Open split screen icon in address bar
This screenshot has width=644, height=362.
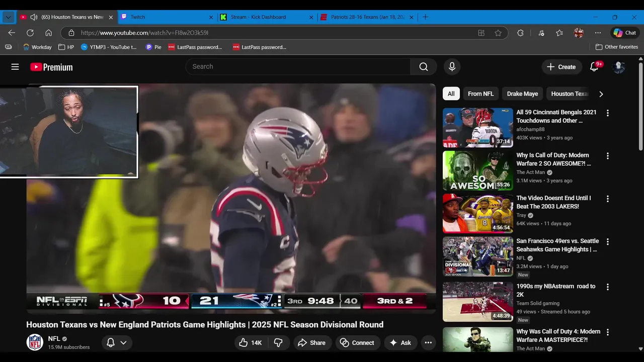click(x=481, y=33)
